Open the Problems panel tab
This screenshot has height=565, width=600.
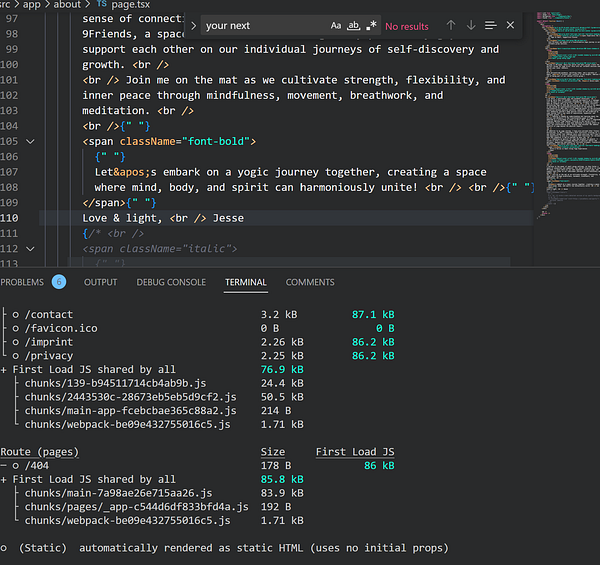(22, 282)
